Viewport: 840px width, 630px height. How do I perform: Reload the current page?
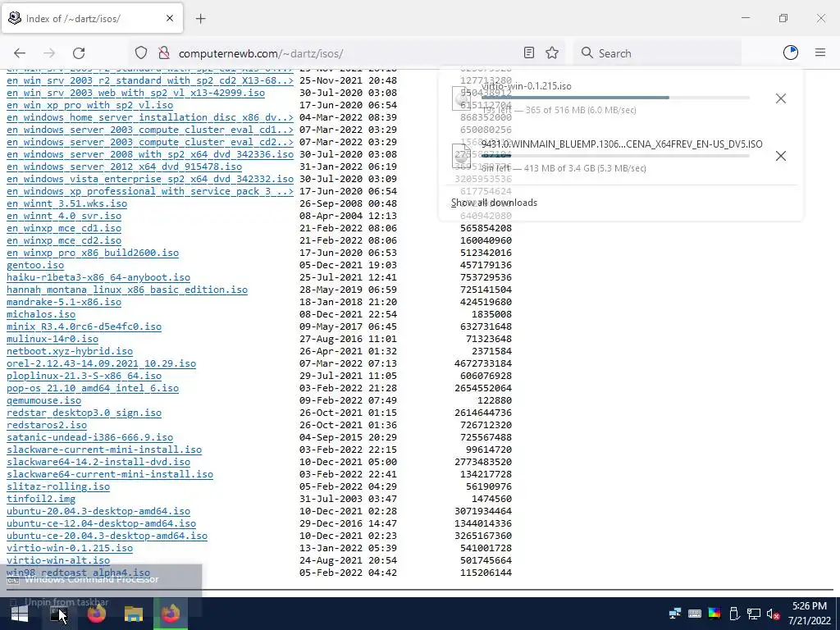tap(79, 53)
